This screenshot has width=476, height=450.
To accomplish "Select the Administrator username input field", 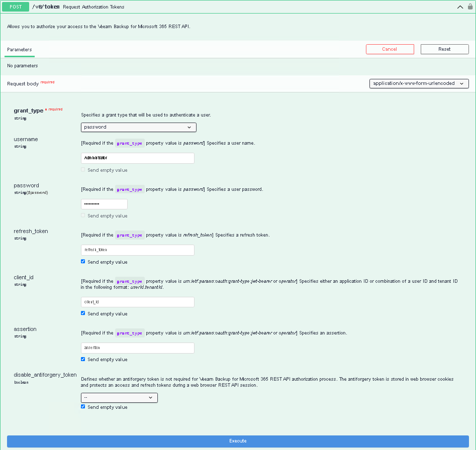I will [x=137, y=158].
